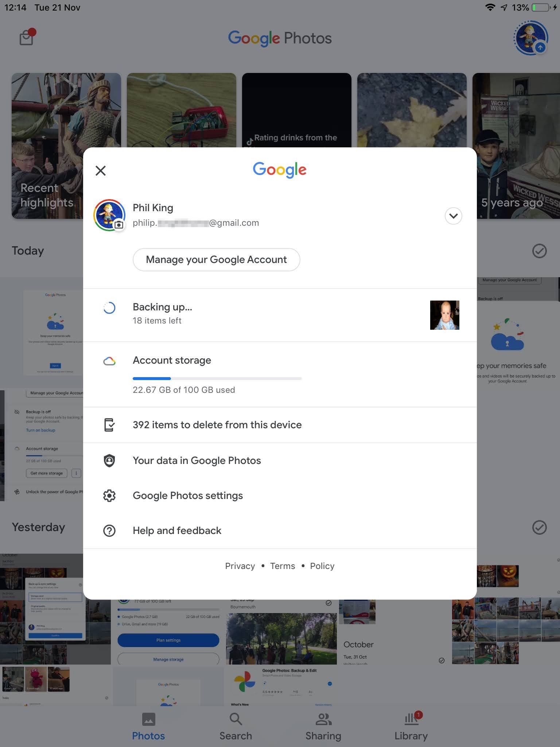Open Your data in Google Photos
This screenshot has height=747, width=560.
pos(280,461)
